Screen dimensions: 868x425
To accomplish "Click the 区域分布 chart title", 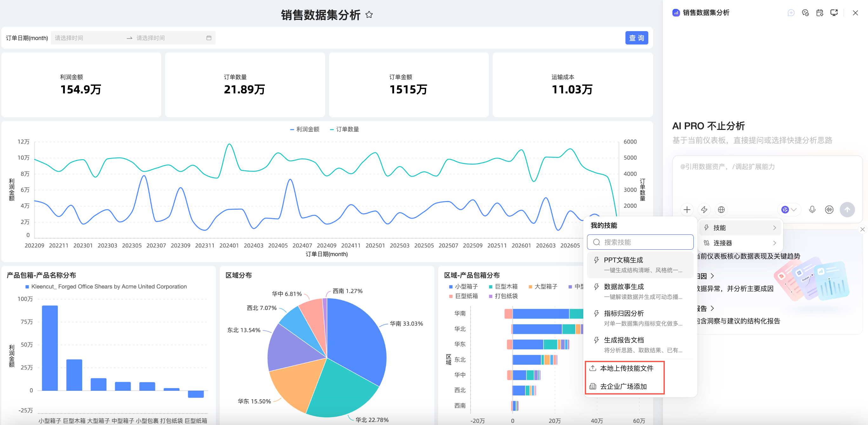I will 238,275.
